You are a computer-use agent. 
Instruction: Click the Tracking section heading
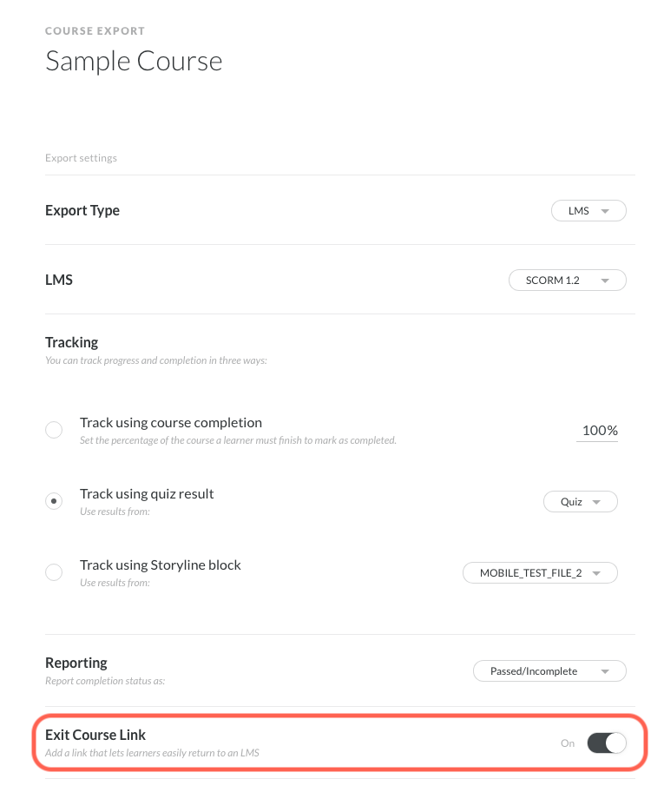(71, 342)
